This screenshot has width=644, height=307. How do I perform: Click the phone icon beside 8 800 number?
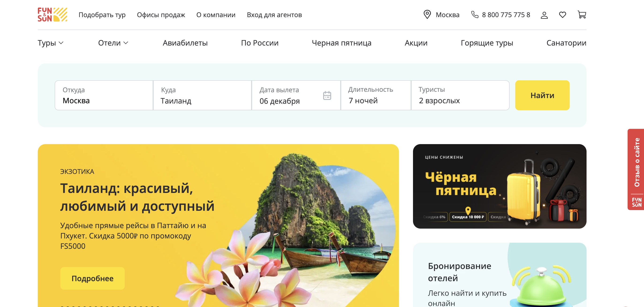(475, 15)
